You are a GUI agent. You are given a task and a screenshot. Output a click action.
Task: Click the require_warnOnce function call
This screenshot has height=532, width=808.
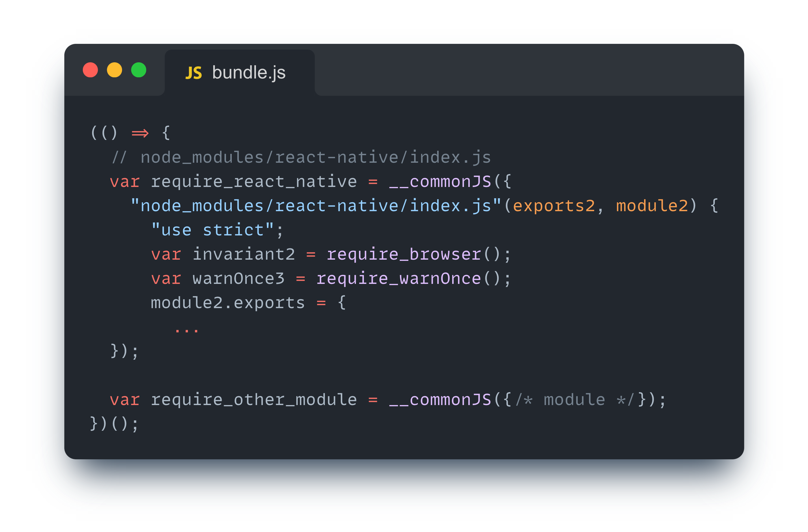(x=399, y=279)
